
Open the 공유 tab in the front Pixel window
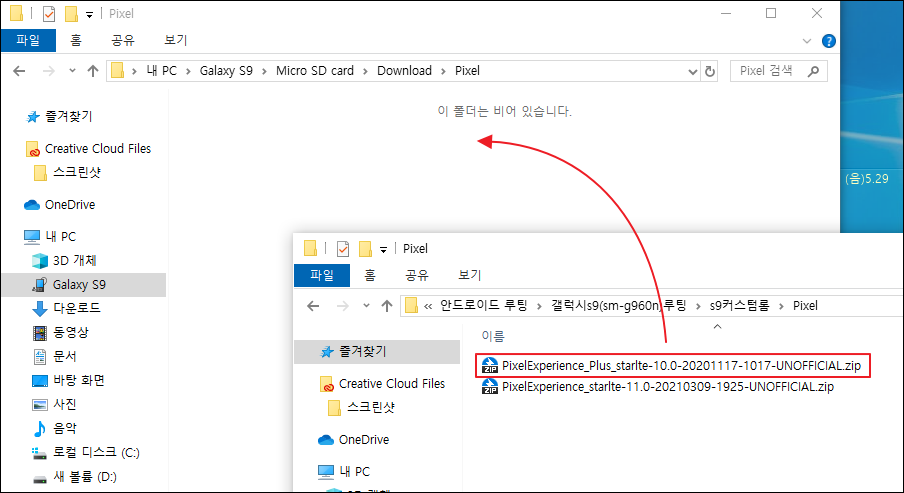(417, 276)
